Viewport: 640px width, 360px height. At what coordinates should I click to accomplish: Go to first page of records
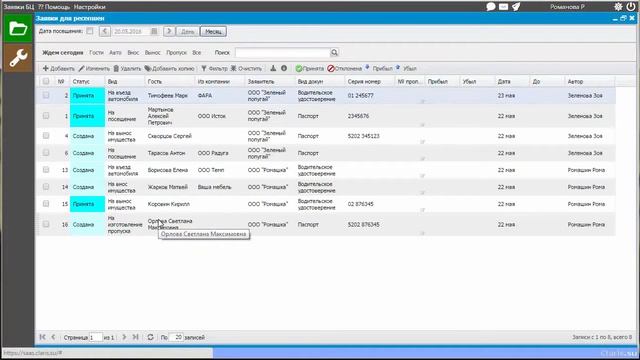pyautogui.click(x=42, y=337)
